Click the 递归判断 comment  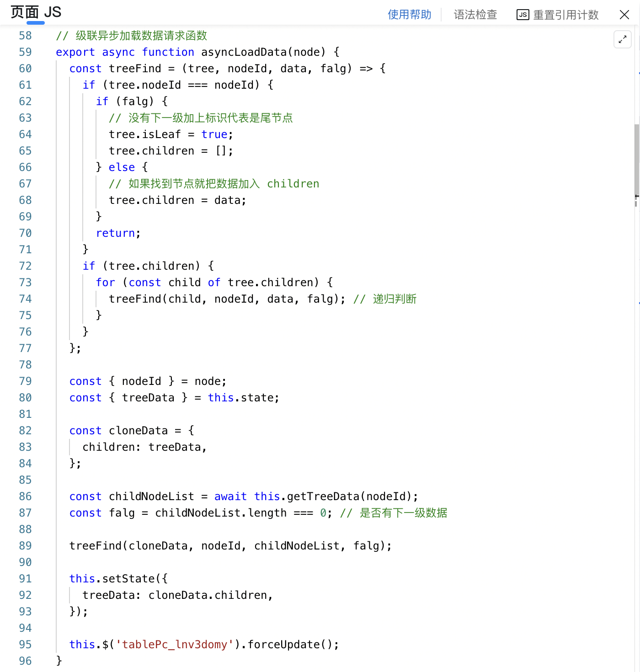(385, 299)
